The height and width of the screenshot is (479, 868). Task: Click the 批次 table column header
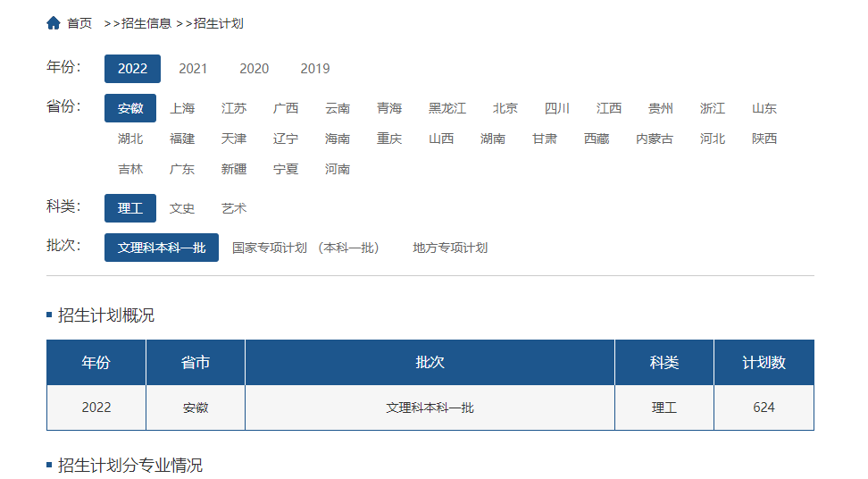click(x=430, y=363)
